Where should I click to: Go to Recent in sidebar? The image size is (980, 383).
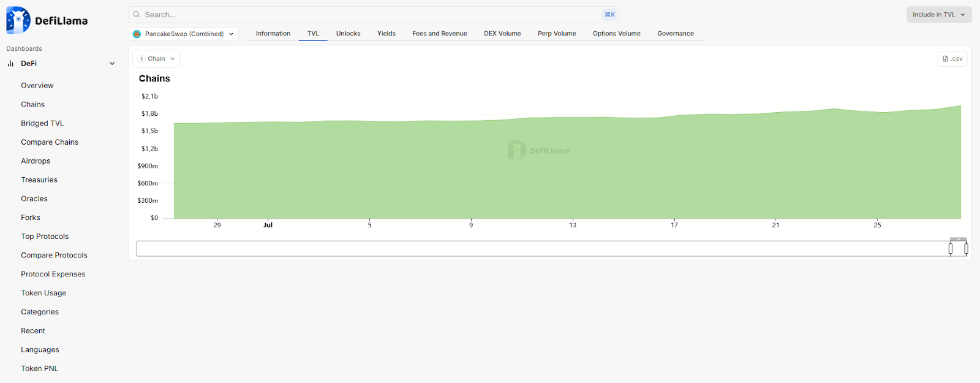[33, 331]
